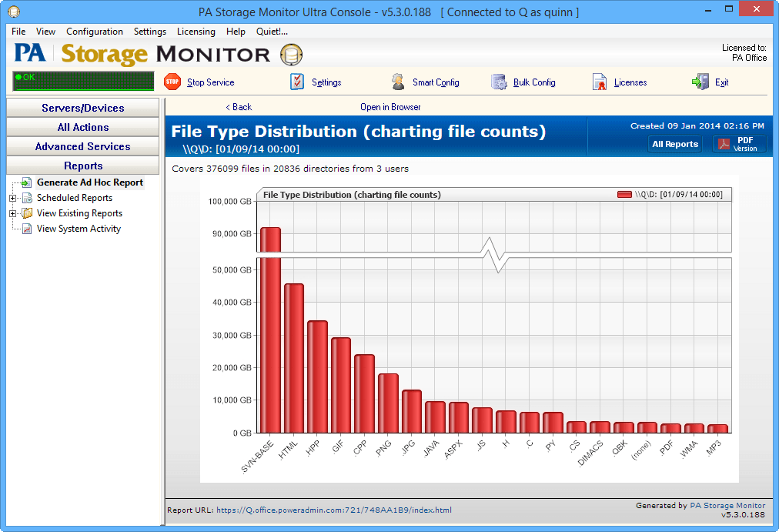Click the SVN-BASE bar in chart

click(271, 330)
